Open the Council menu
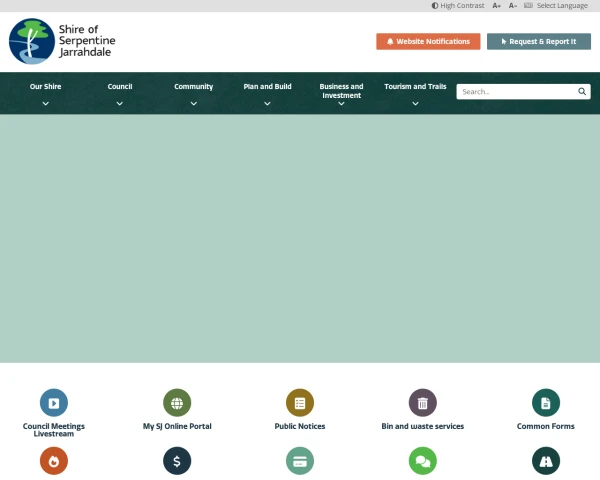 [120, 87]
